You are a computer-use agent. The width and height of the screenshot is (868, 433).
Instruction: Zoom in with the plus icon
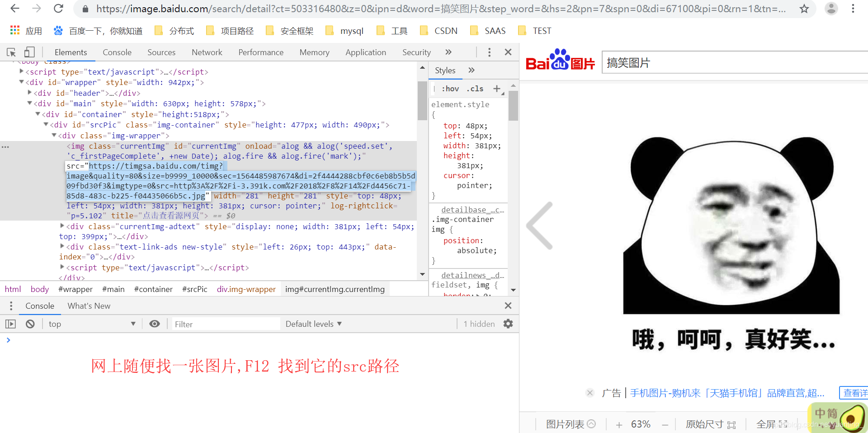coord(619,425)
